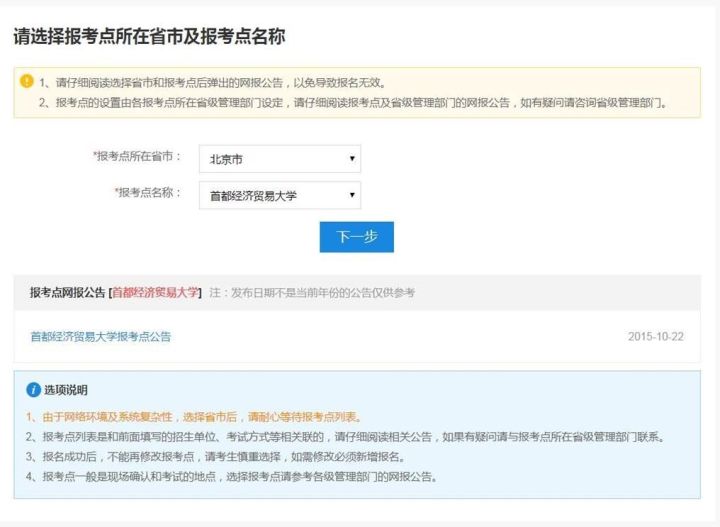Click the 报考点名称 field label
Image resolution: width=720 pixels, height=527 pixels.
[148, 192]
